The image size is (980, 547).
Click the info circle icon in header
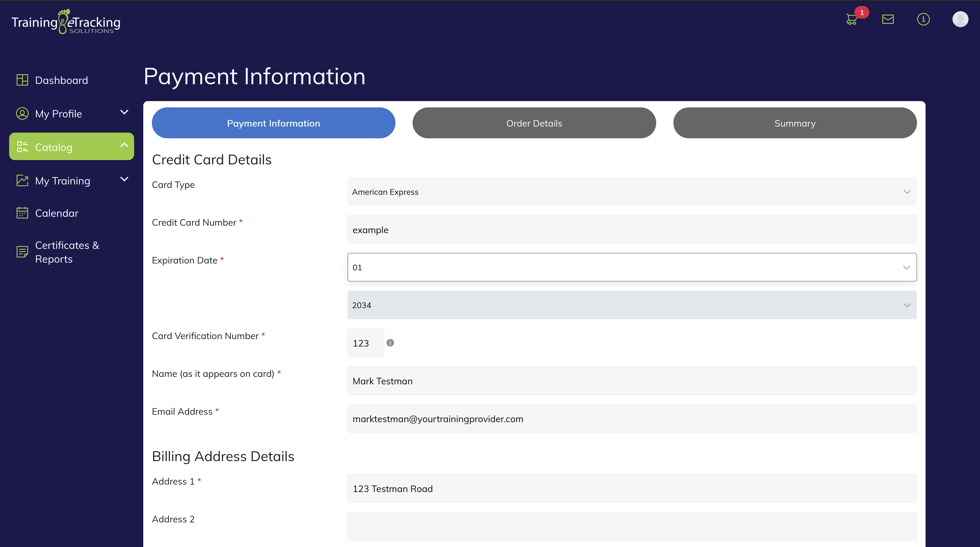tap(923, 19)
